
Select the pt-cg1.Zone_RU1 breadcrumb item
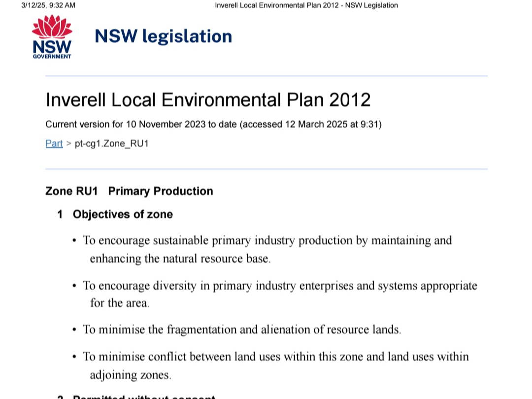pos(111,143)
